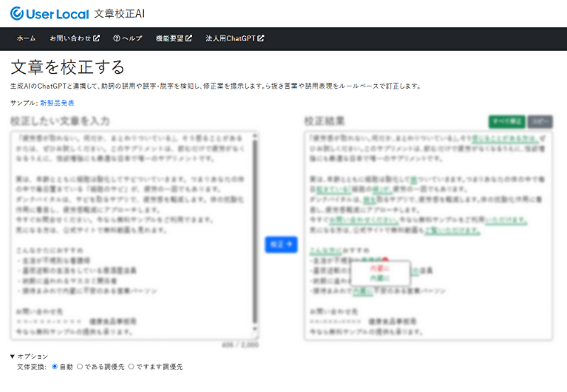Click the User Local logo icon
The width and height of the screenshot is (567, 392).
click(x=17, y=13)
